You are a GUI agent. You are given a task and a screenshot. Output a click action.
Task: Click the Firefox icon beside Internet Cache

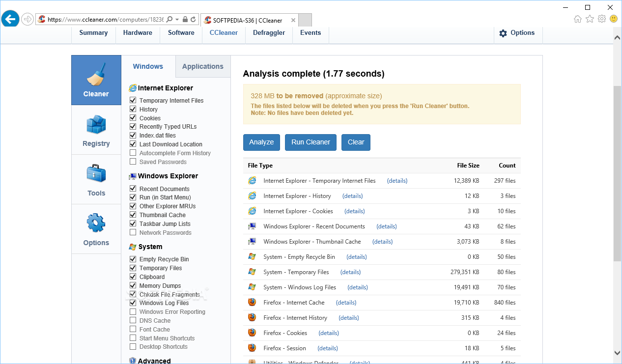[252, 302]
